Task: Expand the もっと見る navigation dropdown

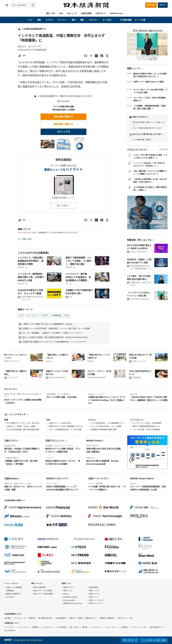Action: [108, 20]
